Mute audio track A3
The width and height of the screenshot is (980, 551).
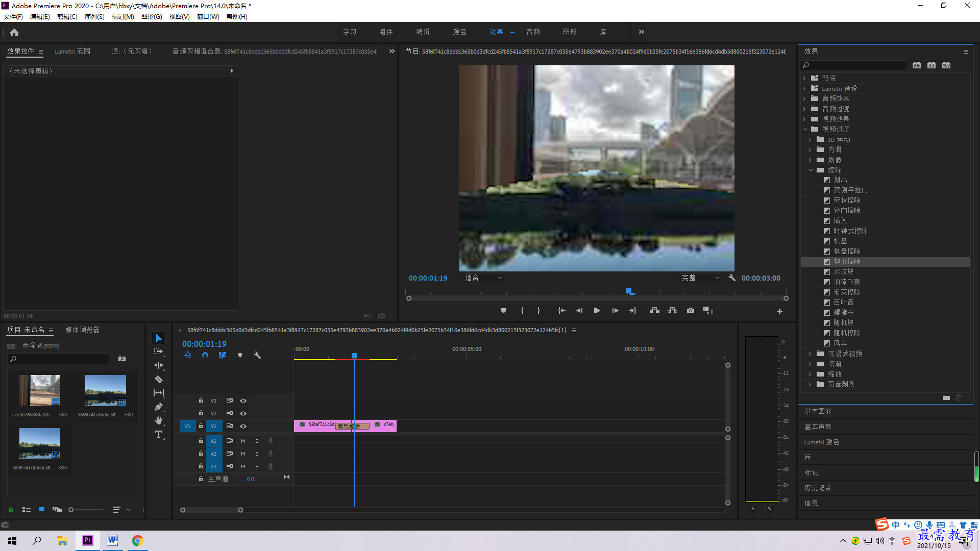(x=243, y=466)
